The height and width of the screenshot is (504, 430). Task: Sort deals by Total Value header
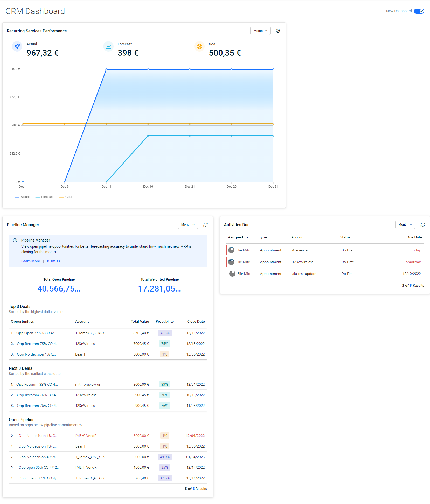(x=140, y=321)
